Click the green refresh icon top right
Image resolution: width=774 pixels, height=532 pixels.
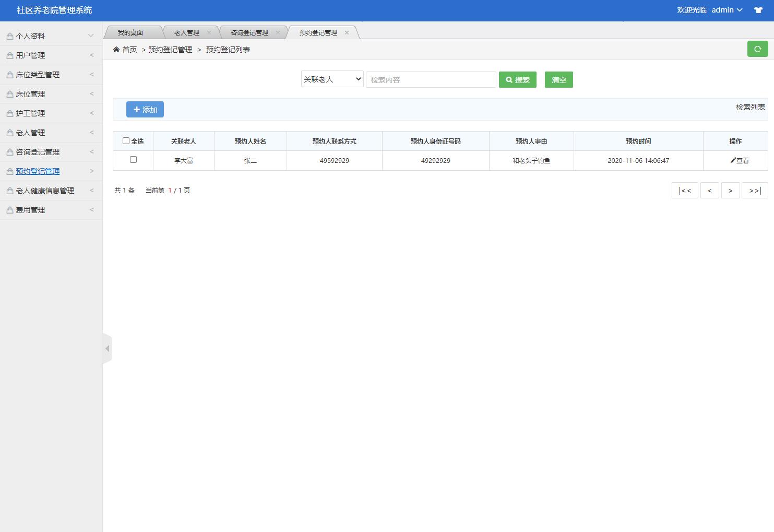[757, 49]
